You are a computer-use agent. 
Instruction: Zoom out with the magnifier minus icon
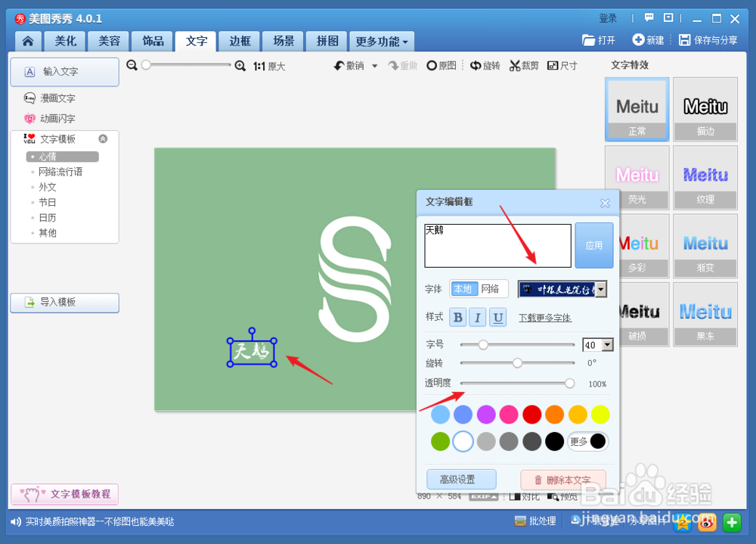(x=132, y=65)
